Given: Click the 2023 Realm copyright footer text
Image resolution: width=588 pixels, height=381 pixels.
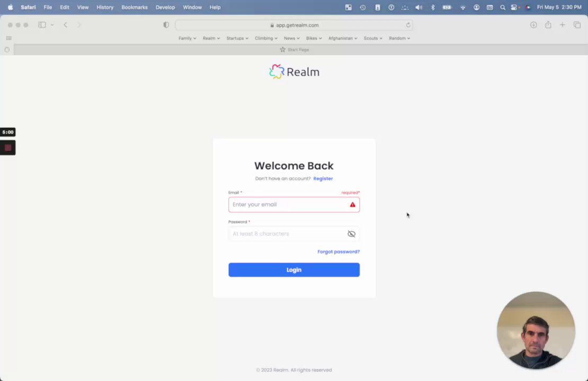Looking at the screenshot, I should (294, 370).
